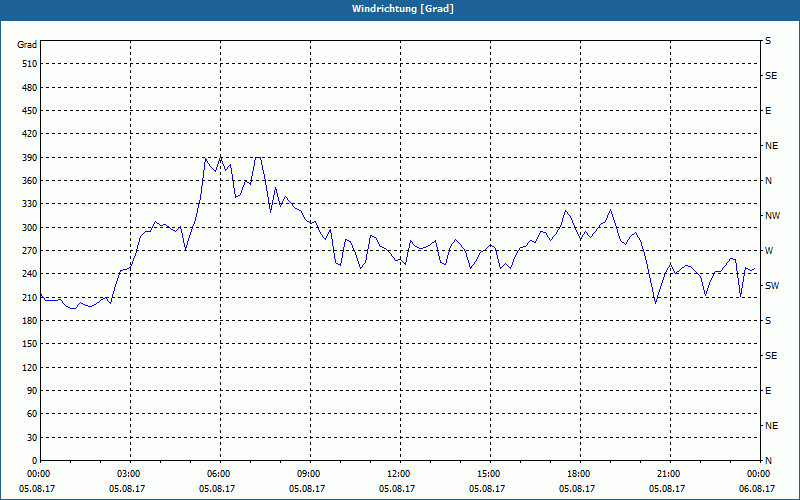Select the W compass direction label
Image resolution: width=800 pixels, height=500 pixels.
768,251
